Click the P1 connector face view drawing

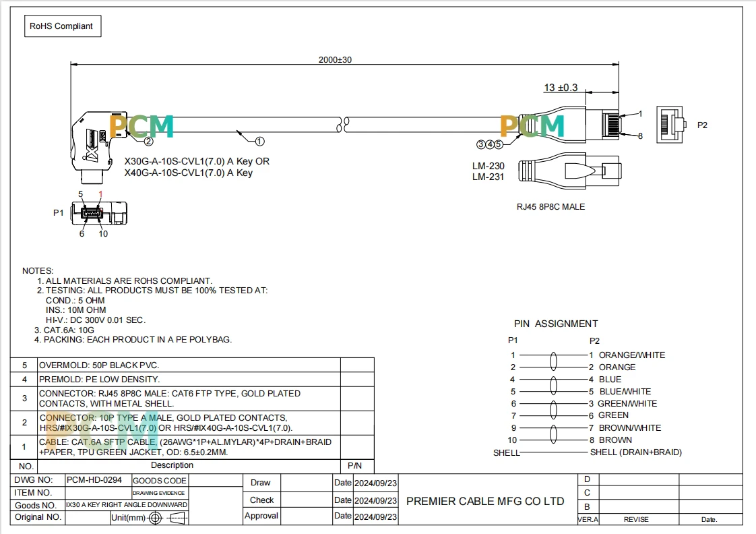pos(99,213)
